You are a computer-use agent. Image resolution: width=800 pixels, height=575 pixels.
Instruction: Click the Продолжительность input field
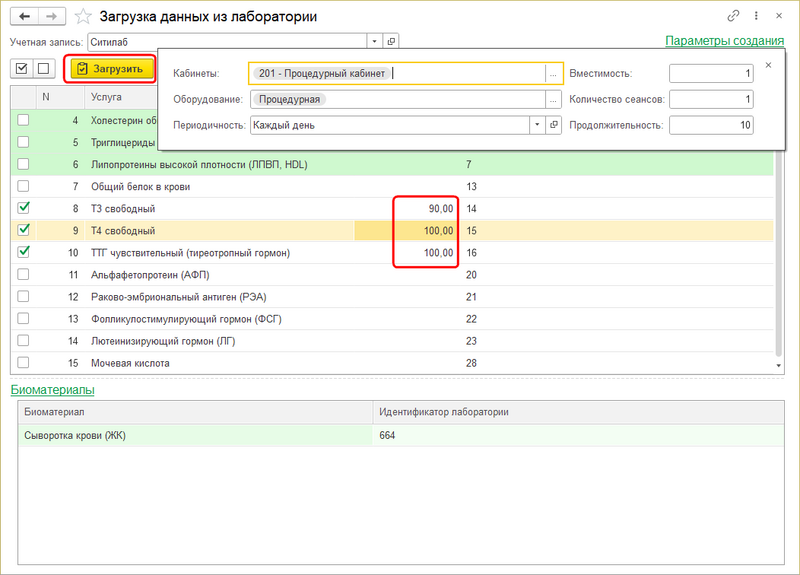pos(711,125)
